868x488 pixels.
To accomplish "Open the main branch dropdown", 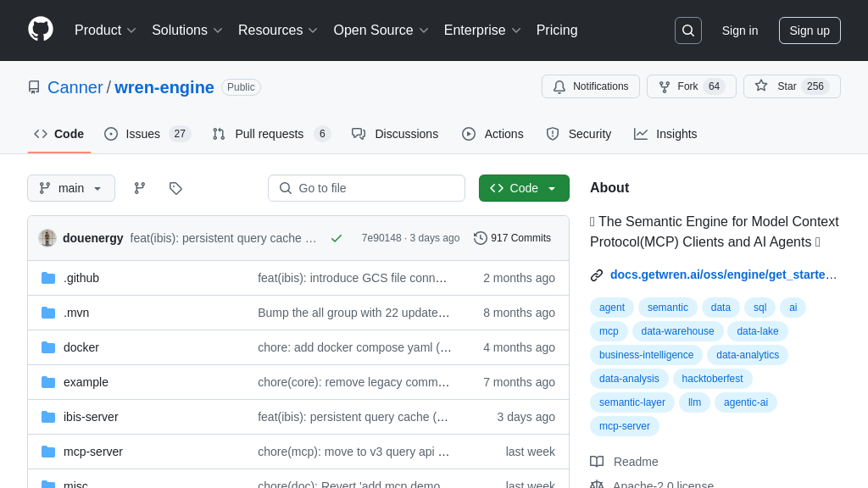I will (71, 188).
